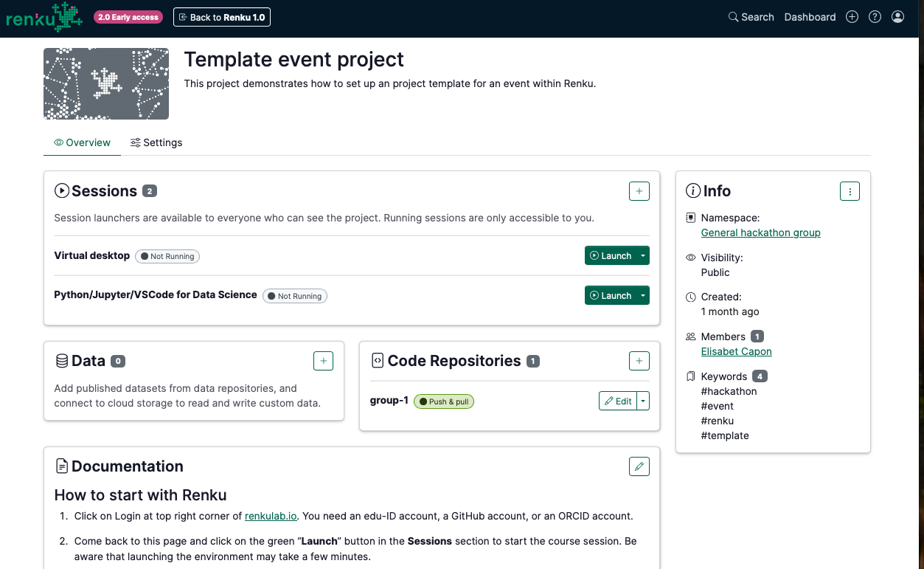Open member profile Elisabet Capon

(736, 351)
